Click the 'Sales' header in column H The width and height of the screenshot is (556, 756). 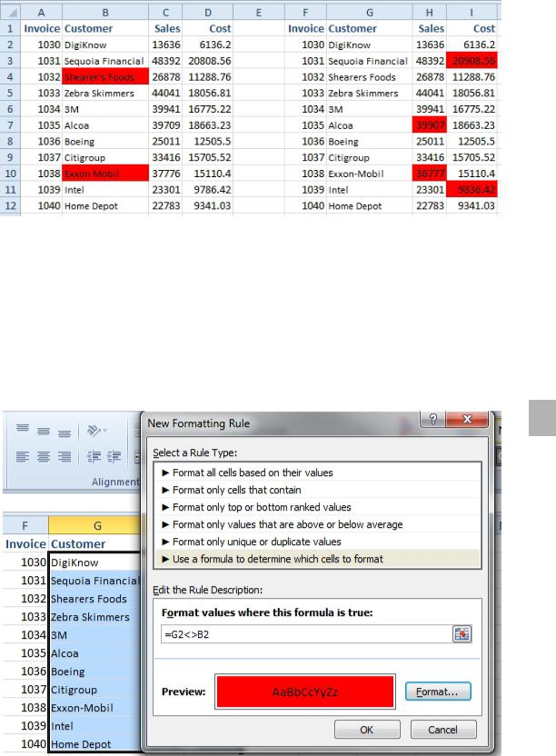[431, 28]
